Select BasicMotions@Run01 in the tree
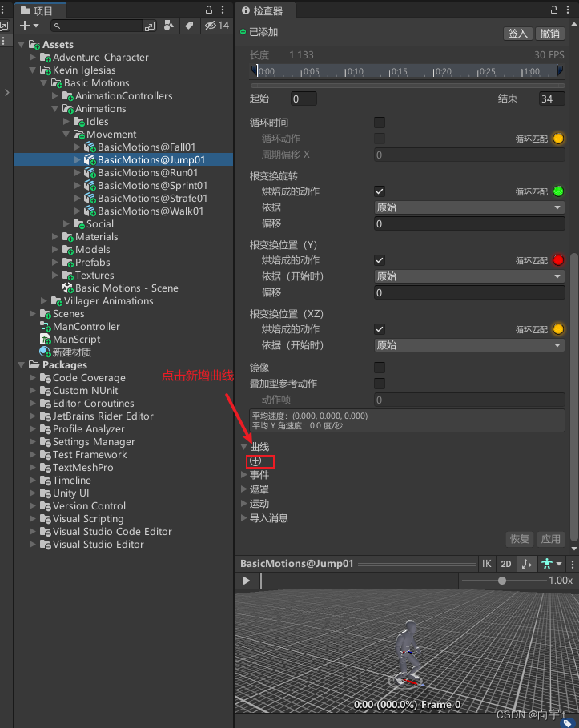The width and height of the screenshot is (579, 728). point(147,173)
